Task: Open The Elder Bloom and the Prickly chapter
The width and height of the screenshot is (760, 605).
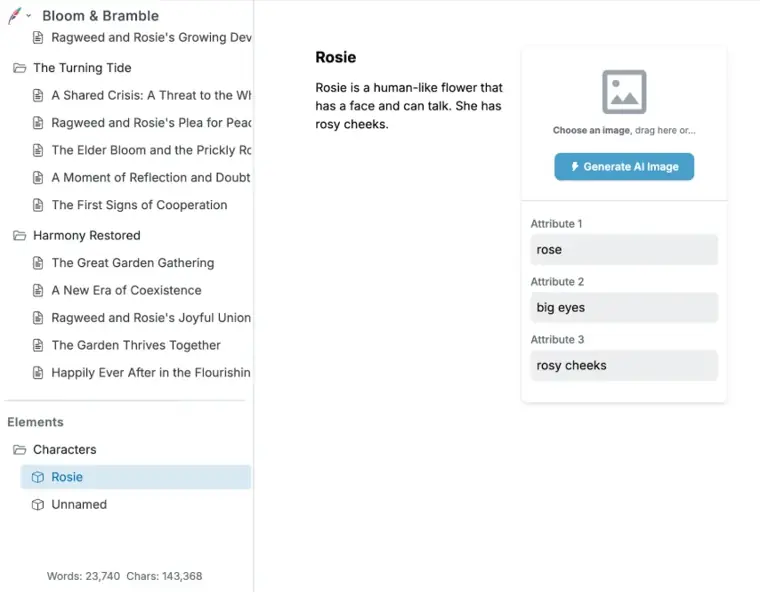Action: point(151,150)
